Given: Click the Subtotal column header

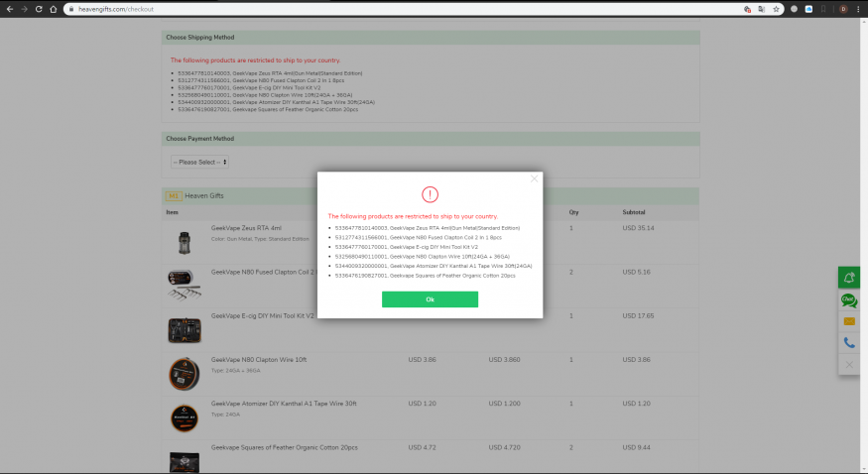Looking at the screenshot, I should click(634, 212).
